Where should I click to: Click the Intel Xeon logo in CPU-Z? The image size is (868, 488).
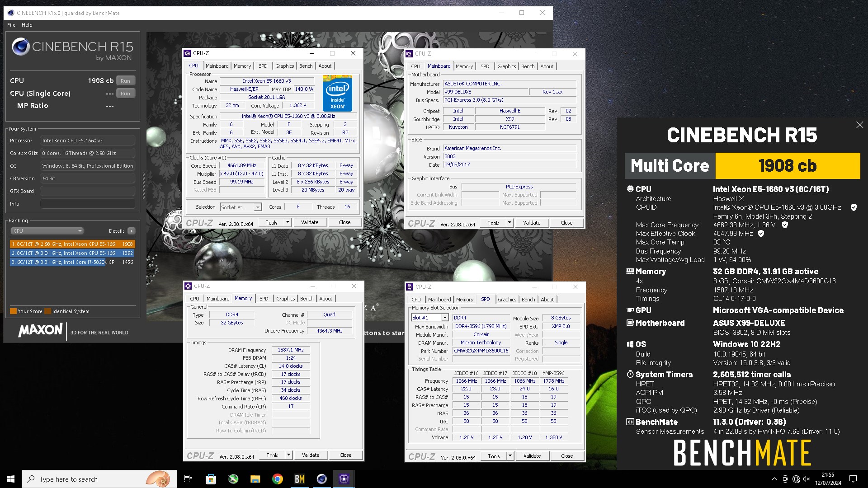click(337, 93)
